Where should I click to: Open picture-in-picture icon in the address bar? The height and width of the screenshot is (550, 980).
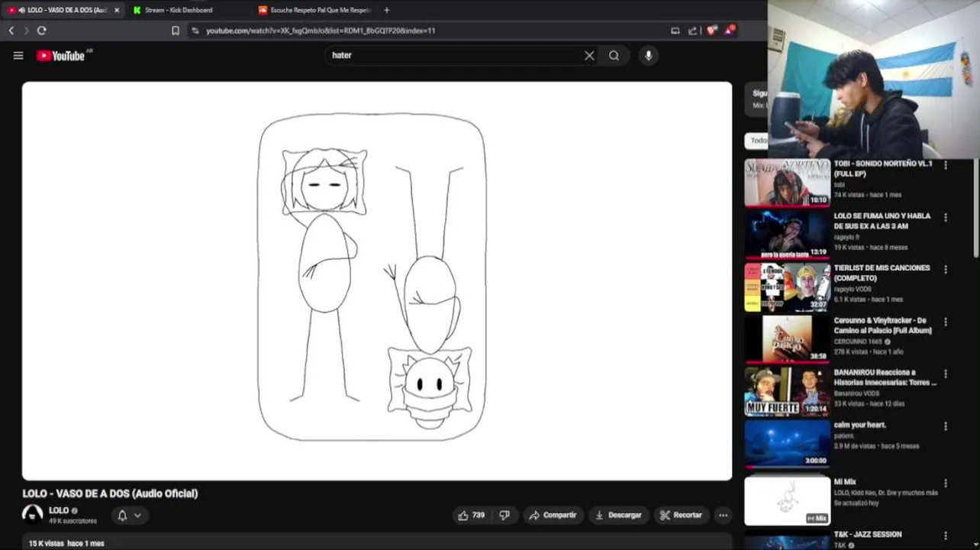click(675, 31)
